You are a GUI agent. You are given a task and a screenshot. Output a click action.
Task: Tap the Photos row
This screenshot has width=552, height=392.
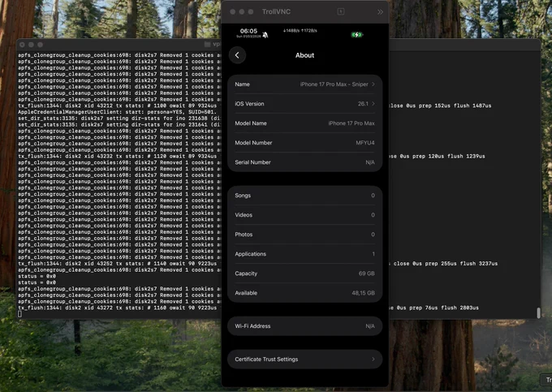305,235
